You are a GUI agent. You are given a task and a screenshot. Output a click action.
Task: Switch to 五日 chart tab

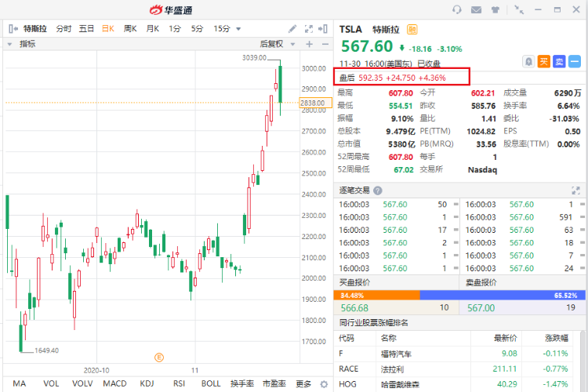pos(86,28)
